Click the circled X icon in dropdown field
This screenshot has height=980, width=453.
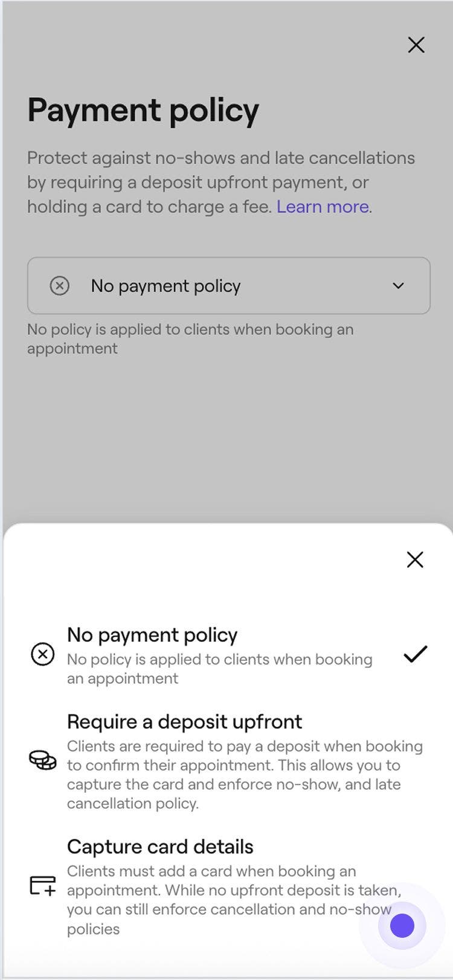(x=59, y=285)
